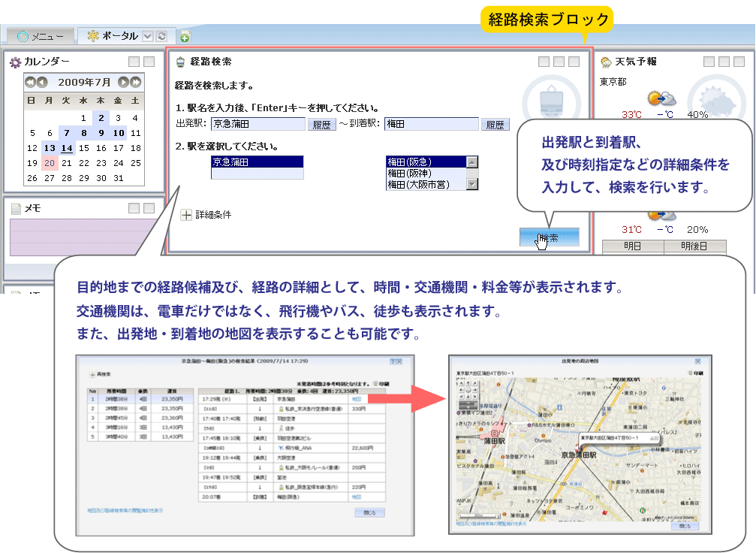Go to next month in calendar
756x553 pixels.
pos(123,82)
